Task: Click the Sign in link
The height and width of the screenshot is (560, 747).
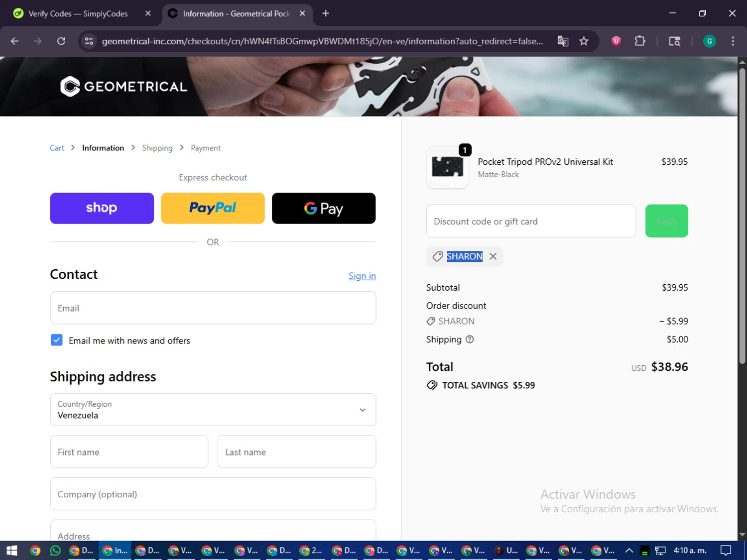Action: (362, 276)
